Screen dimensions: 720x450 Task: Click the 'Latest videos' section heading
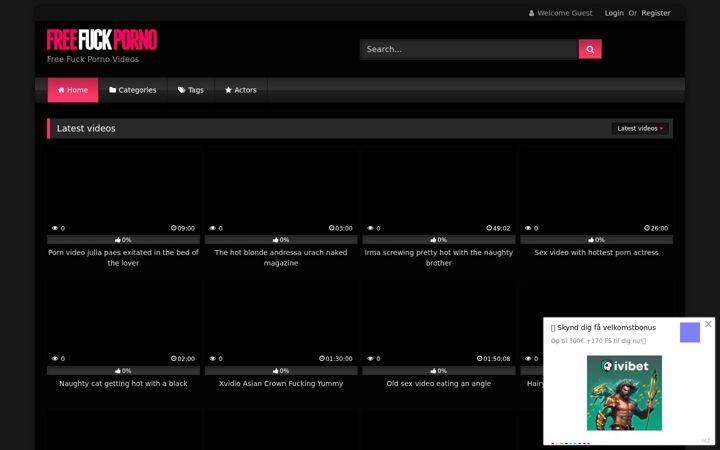(x=86, y=129)
